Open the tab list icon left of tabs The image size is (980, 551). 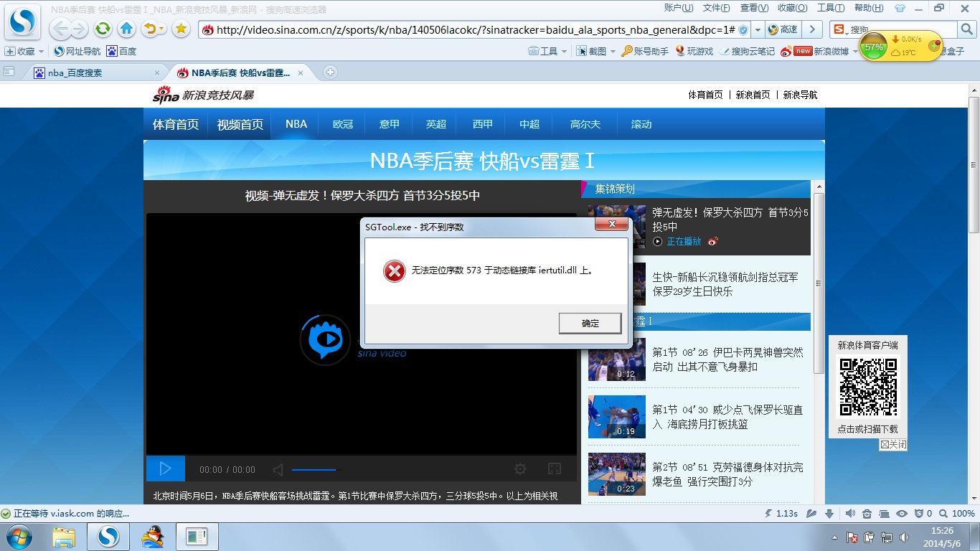pyautogui.click(x=9, y=72)
